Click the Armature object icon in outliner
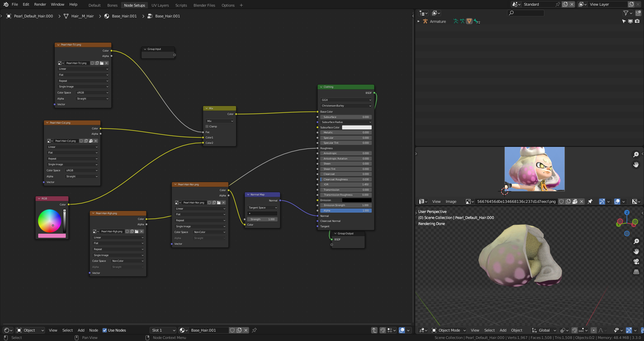This screenshot has width=644, height=341. [425, 21]
